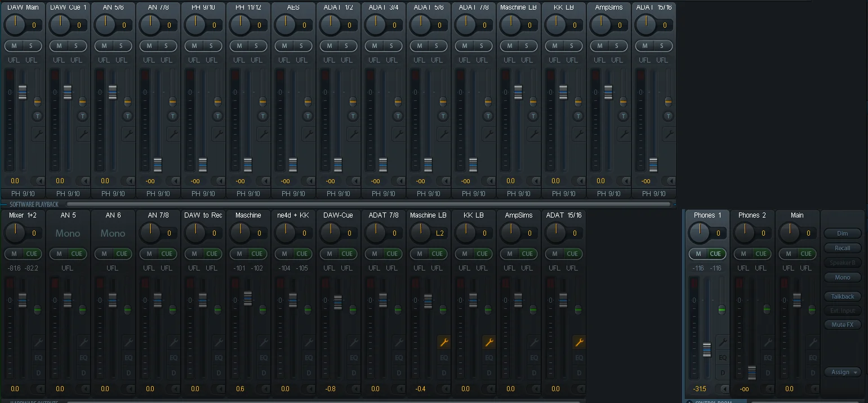Toggle the Trim (T) icon on DAW Main
The width and height of the screenshot is (868, 403).
[x=38, y=116]
